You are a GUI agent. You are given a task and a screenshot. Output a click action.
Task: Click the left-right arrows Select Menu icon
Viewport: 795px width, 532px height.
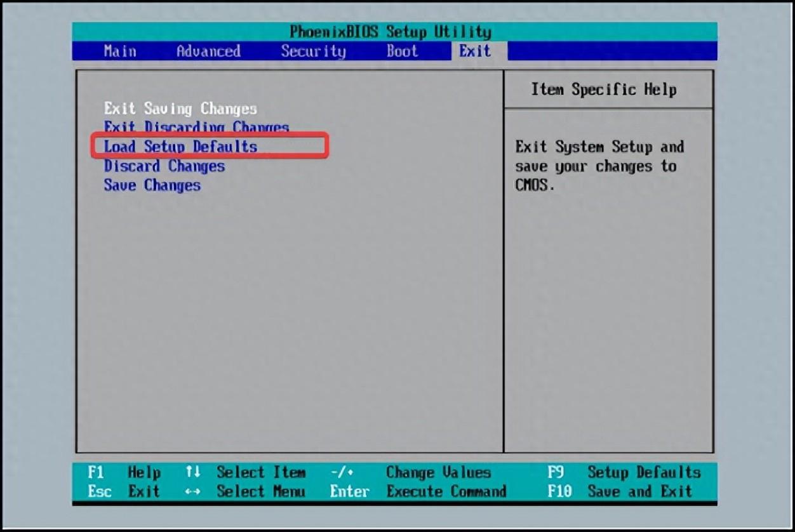point(193,491)
